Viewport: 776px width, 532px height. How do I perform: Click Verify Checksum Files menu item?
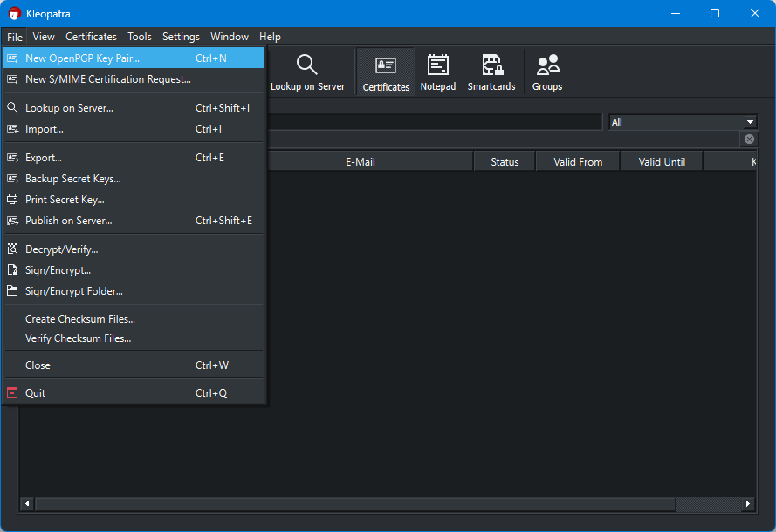[78, 338]
